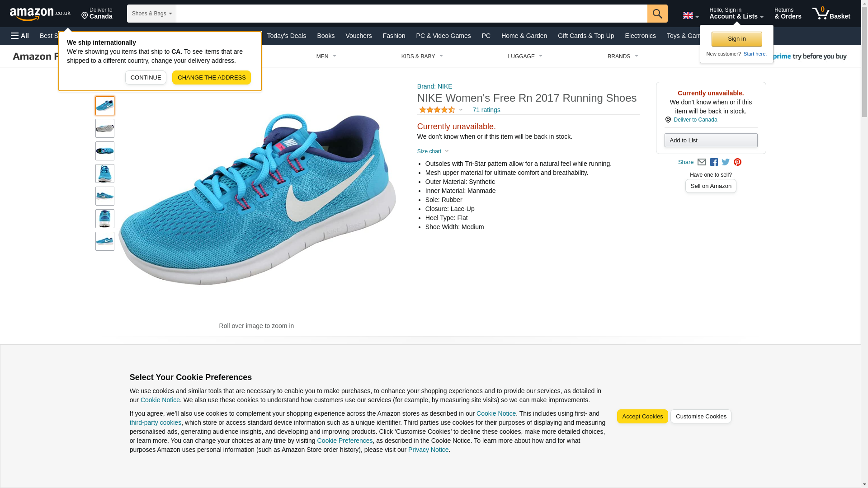Open the basket cart icon
This screenshot has height=488, width=868.
[830, 14]
